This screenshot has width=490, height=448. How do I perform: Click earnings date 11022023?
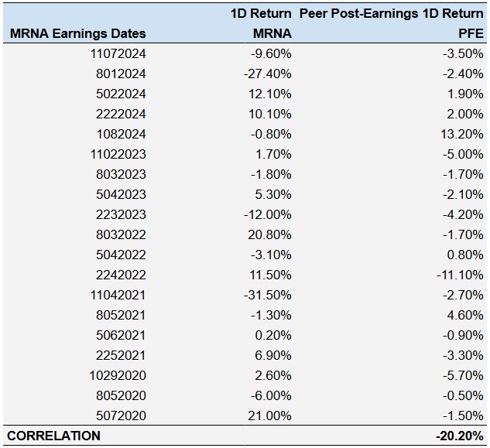tap(118, 154)
